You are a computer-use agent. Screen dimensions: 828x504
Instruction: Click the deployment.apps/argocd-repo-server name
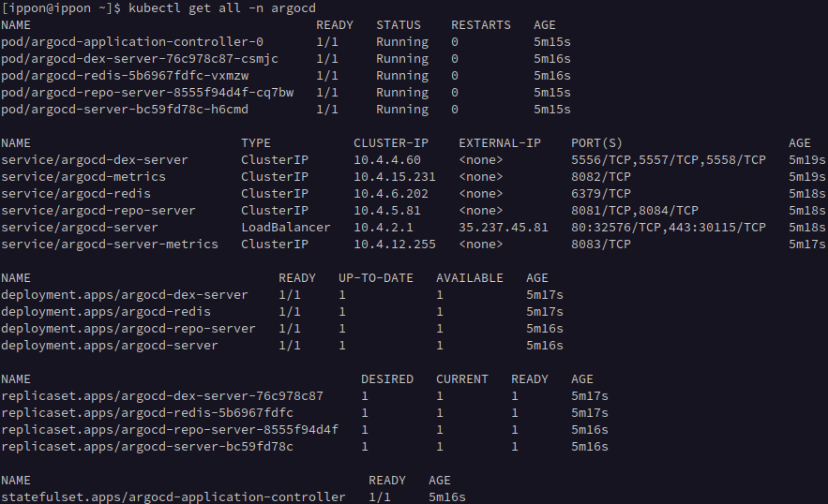[x=128, y=329]
